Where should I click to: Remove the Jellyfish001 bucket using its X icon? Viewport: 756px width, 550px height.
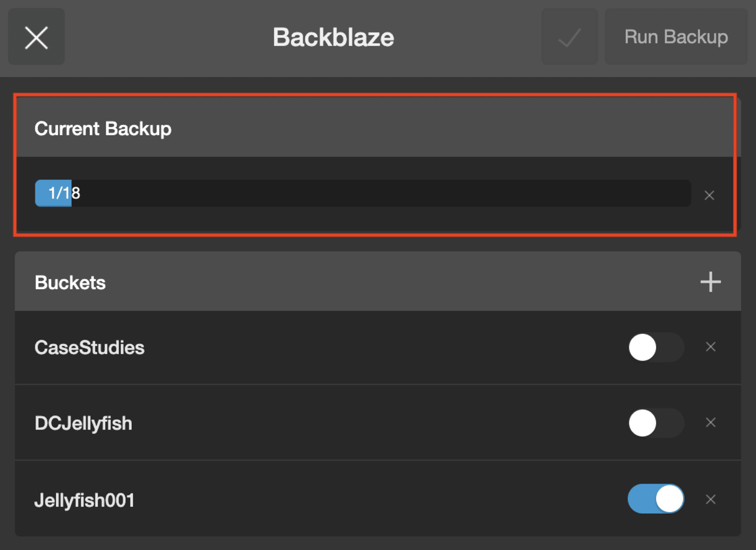(711, 499)
